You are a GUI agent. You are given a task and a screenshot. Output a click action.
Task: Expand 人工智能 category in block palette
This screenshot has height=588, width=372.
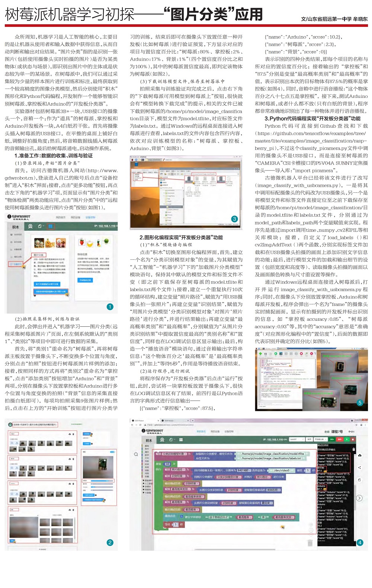click(148, 483)
